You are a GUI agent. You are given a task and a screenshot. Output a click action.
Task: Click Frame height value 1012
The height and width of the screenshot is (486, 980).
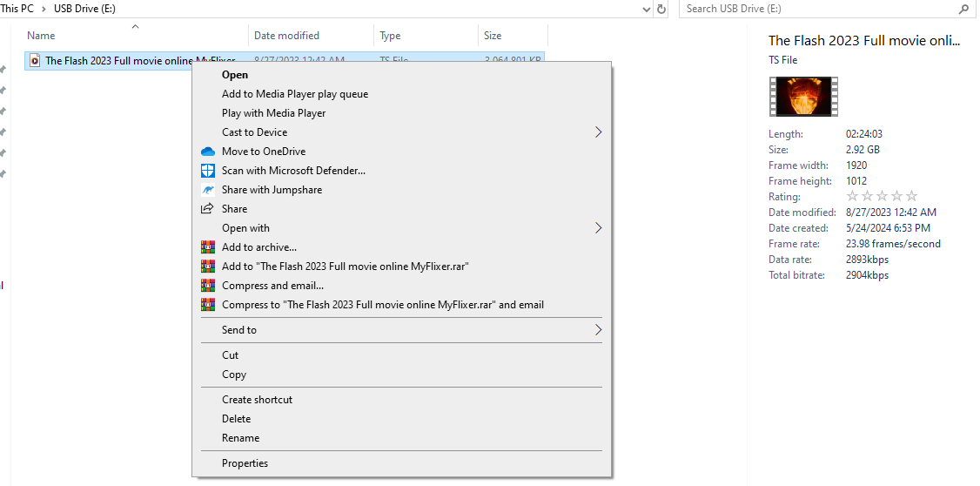click(856, 181)
